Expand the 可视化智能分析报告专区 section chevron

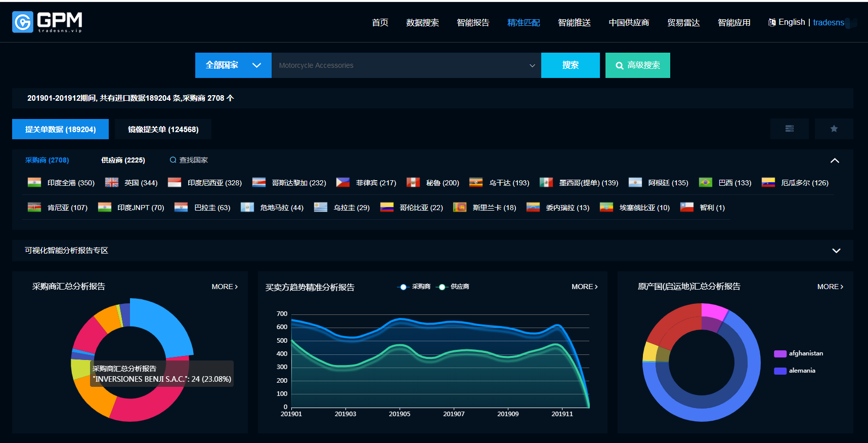tap(836, 251)
